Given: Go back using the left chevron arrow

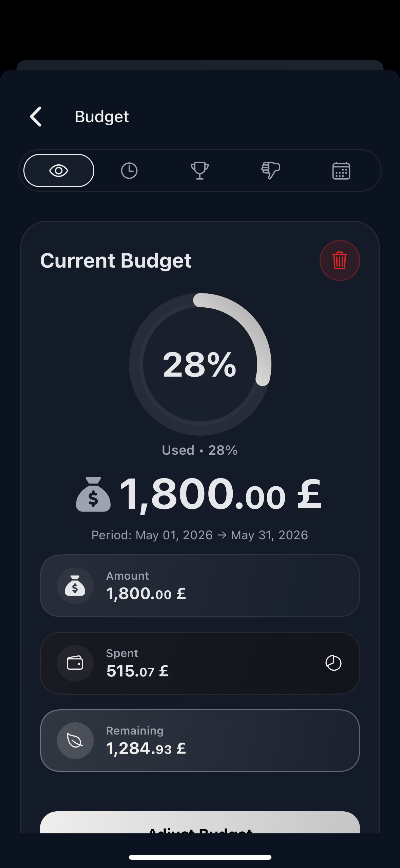Looking at the screenshot, I should click(x=36, y=116).
